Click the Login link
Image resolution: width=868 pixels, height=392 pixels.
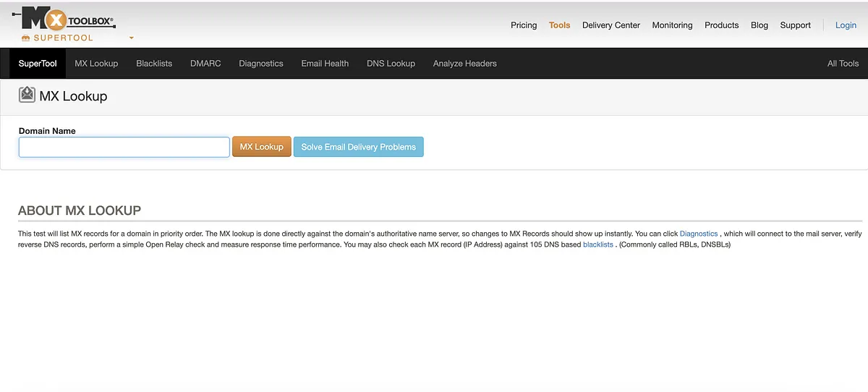pos(846,25)
